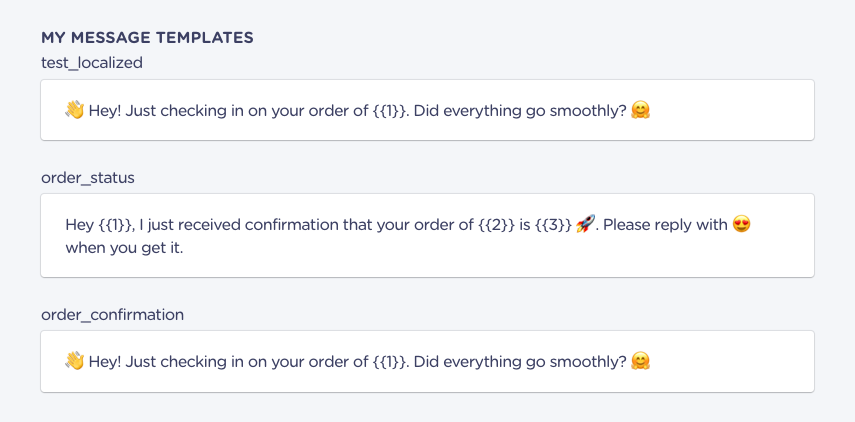Click the waving hand emoji in order_confirmation template
The image size is (855, 422).
[75, 361]
